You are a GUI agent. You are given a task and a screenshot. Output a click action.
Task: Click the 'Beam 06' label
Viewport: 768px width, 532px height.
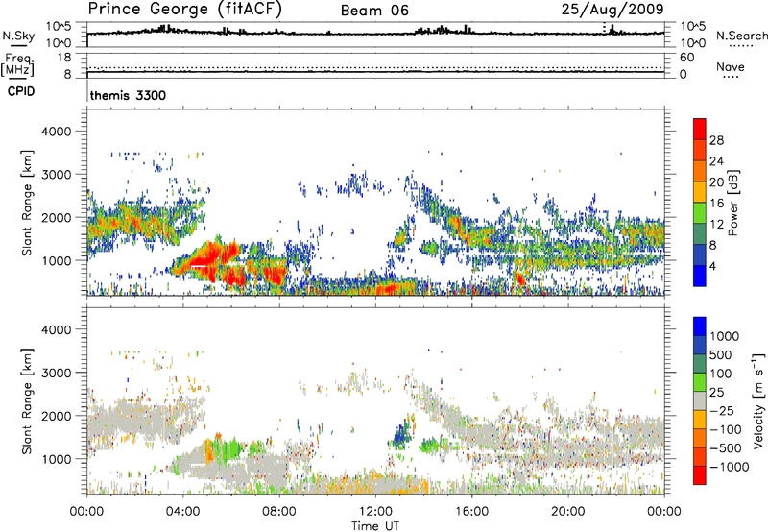pyautogui.click(x=374, y=11)
